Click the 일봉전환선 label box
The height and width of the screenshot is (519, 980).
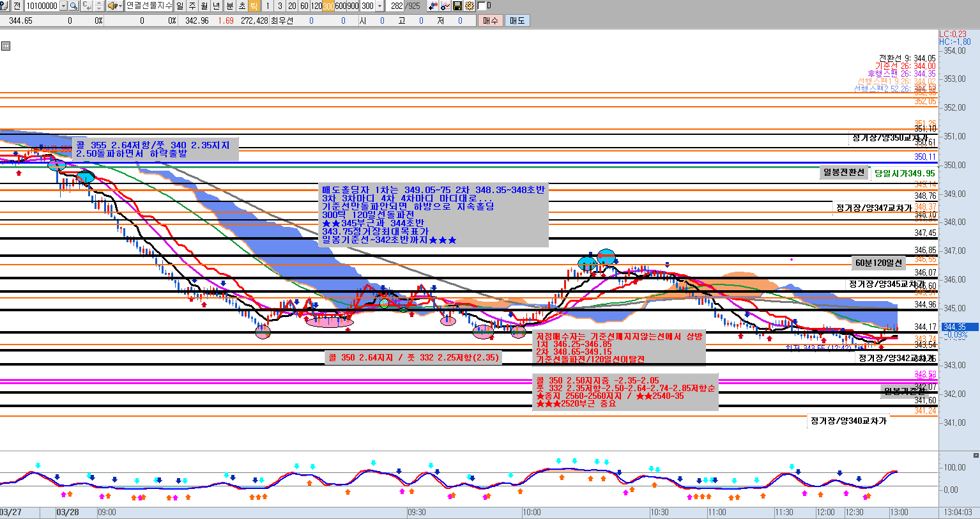844,173
